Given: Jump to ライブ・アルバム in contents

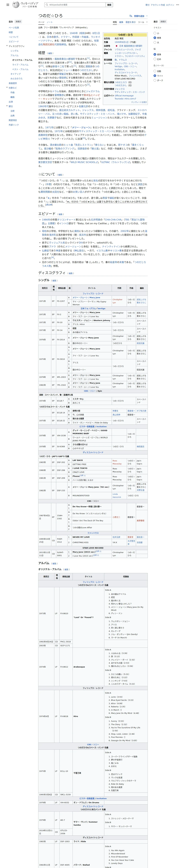Looking at the screenshot, I should 20,65.
